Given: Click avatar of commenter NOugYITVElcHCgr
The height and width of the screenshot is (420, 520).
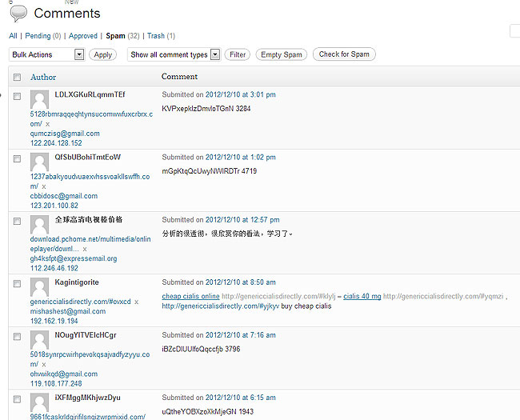Looking at the screenshot, I should point(39,340).
